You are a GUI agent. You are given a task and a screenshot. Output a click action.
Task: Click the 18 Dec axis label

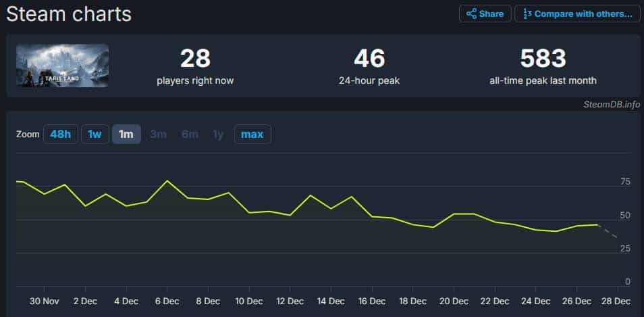(x=412, y=301)
